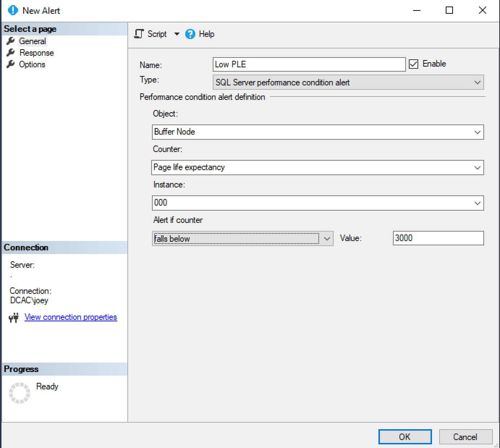Viewport: 500px width, 448px height.
Task: Click the 'Server:' label
Action: coord(22,265)
